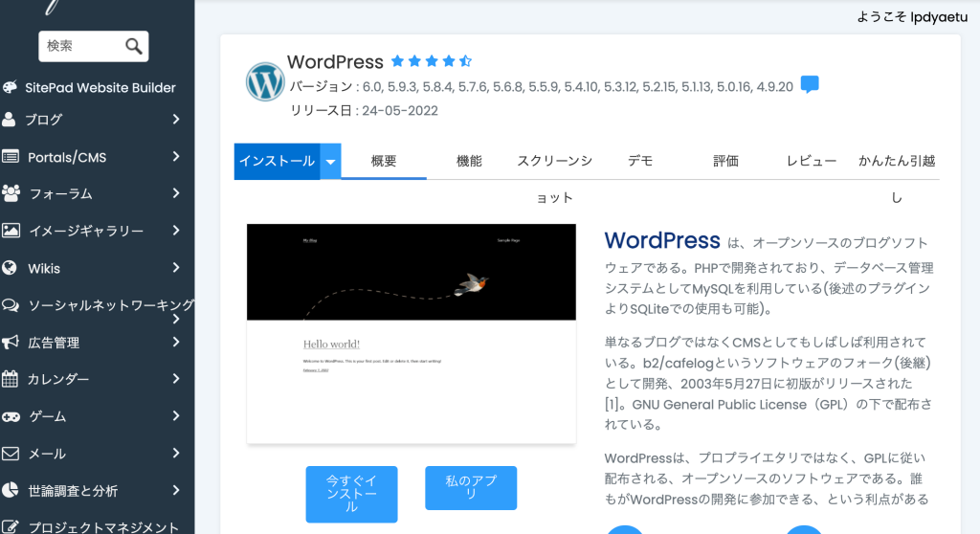Open the 評価 tab
Viewport: 980px width, 534px height.
click(725, 162)
